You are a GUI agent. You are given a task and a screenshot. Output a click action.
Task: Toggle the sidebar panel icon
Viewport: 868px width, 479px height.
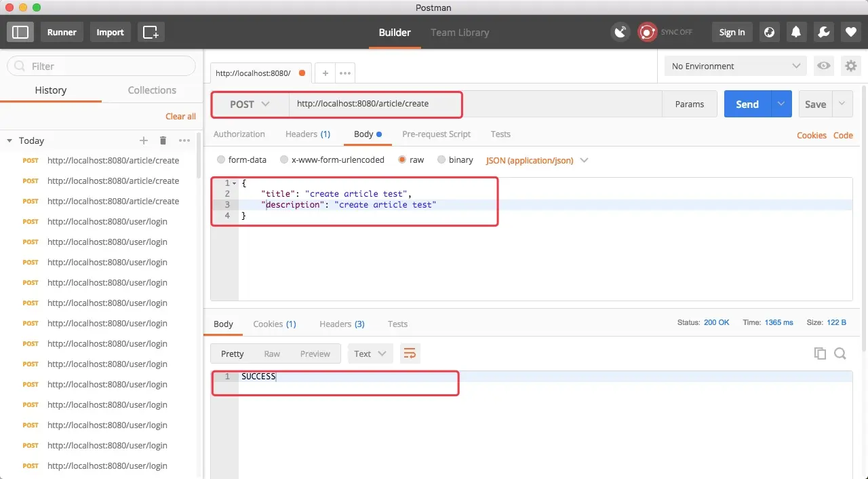[20, 32]
